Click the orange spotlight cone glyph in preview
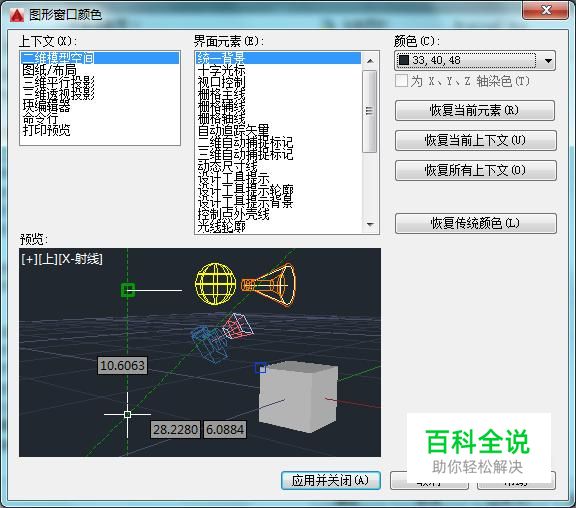The height and width of the screenshot is (508, 576). tap(269, 285)
